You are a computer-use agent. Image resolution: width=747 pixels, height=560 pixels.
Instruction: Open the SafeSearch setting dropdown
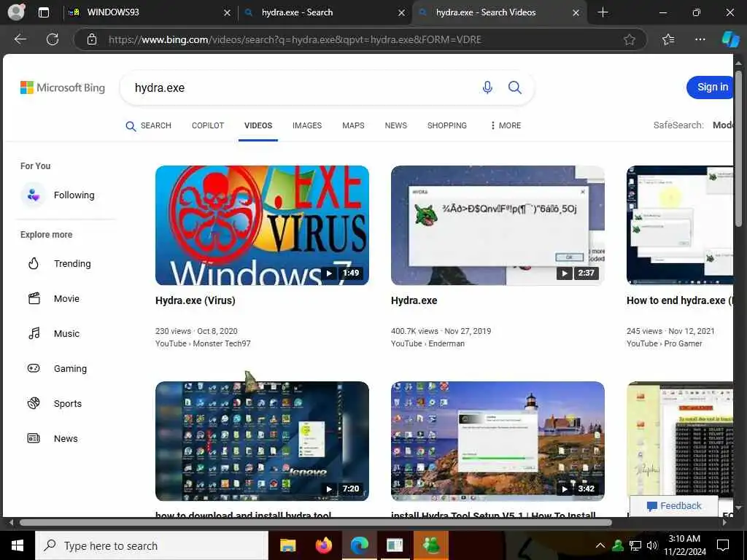click(x=693, y=125)
